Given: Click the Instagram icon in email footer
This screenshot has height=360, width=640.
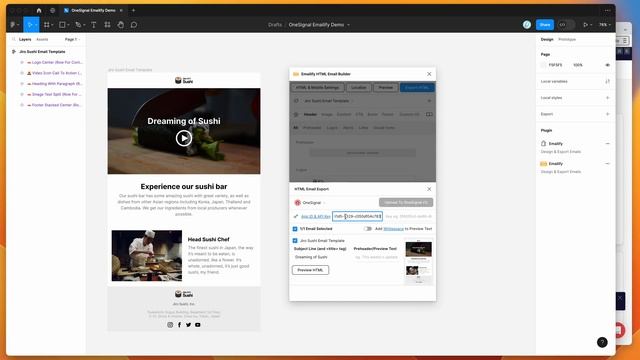Looking at the screenshot, I should tap(170, 325).
